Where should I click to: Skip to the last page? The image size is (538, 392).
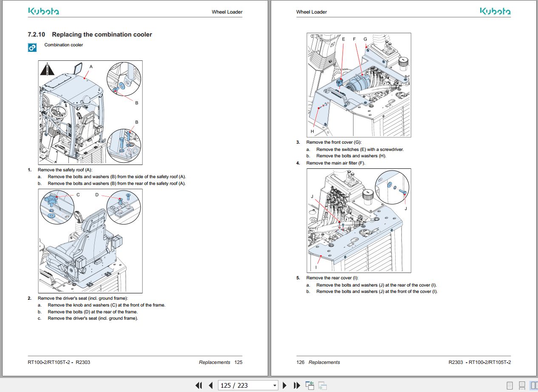point(297,385)
